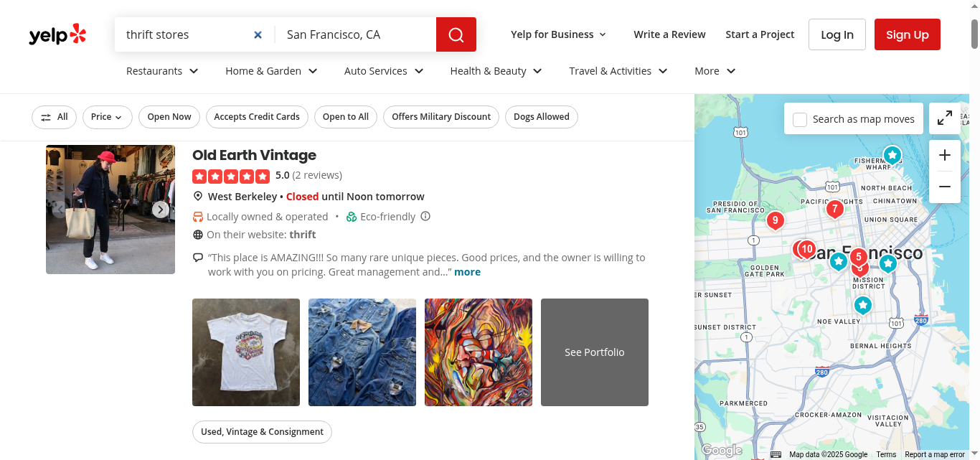Click Report a map error
Screen dimensions: 980x460
click(x=935, y=454)
